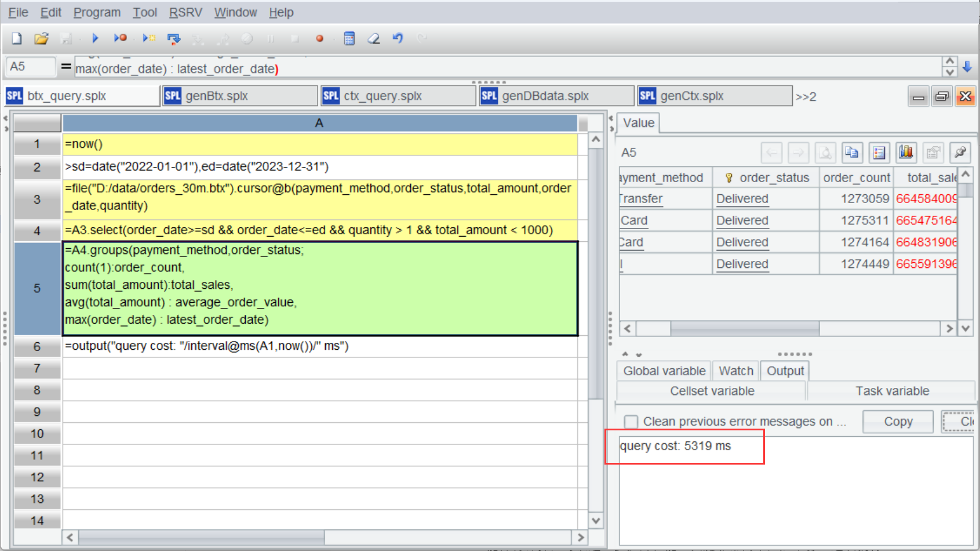Click the copy data icon in Value panel
The image size is (980, 551).
852,153
